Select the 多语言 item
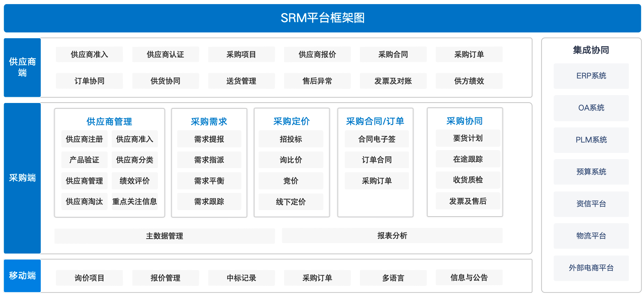 pos(393,278)
